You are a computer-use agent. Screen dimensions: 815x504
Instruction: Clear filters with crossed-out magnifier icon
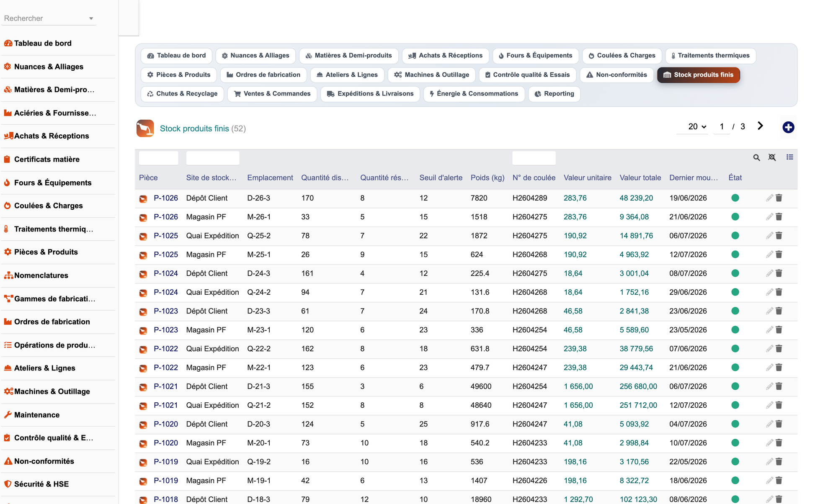point(772,157)
